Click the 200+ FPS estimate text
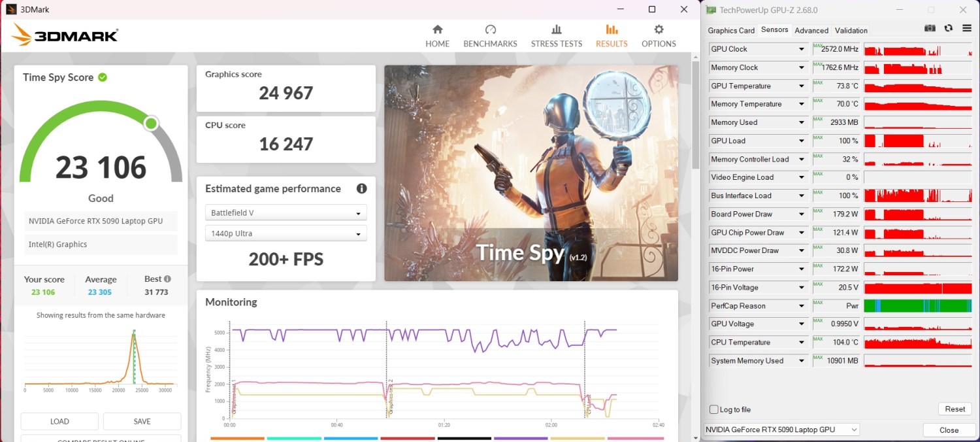Viewport: 980px width, 442px height. [286, 260]
